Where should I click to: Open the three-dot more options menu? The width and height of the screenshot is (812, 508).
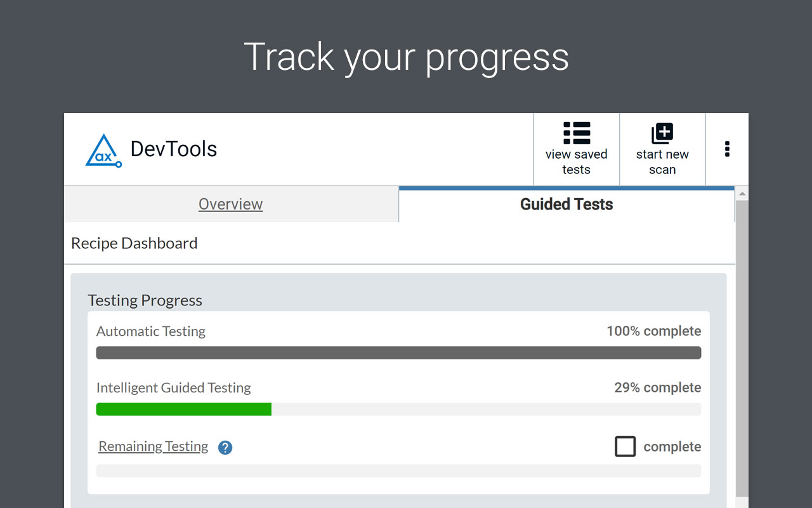727,149
